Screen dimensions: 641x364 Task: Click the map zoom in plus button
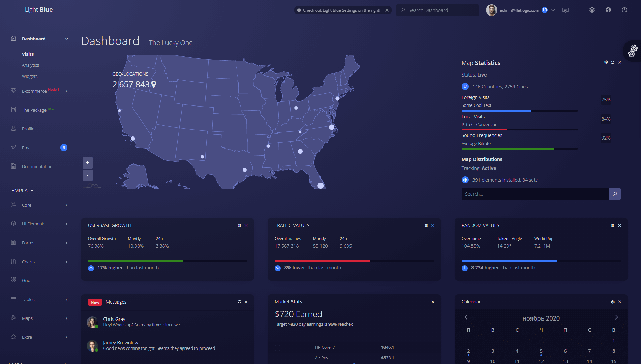pyautogui.click(x=87, y=163)
